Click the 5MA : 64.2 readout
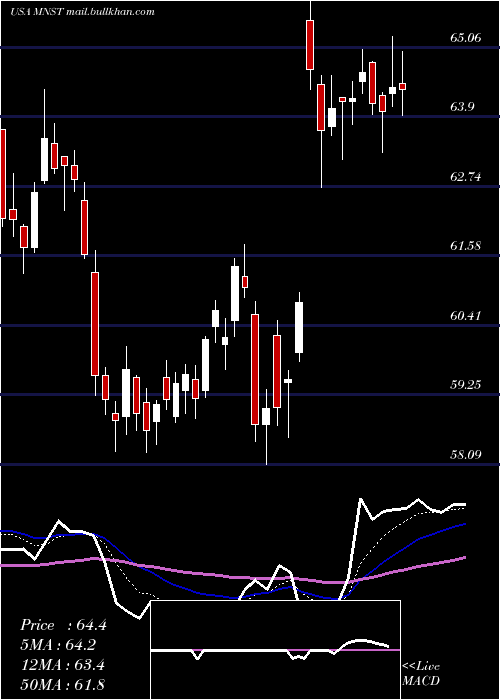This screenshot has width=500, height=700. point(58,645)
